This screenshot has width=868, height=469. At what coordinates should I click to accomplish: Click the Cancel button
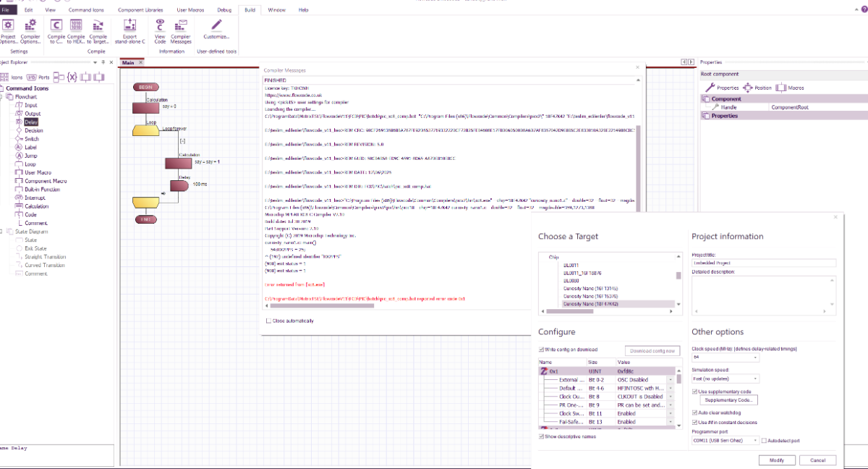pos(817,460)
